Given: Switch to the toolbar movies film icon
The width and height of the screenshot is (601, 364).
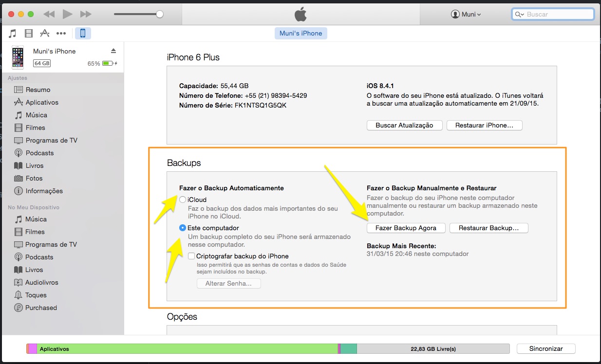Looking at the screenshot, I should click(x=29, y=33).
